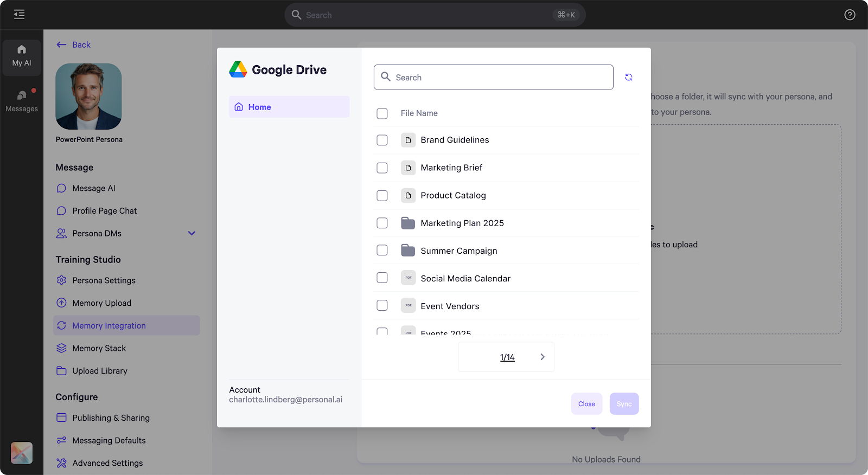The image size is (868, 475).
Task: Open Profile Page Chat
Action: pyautogui.click(x=105, y=211)
